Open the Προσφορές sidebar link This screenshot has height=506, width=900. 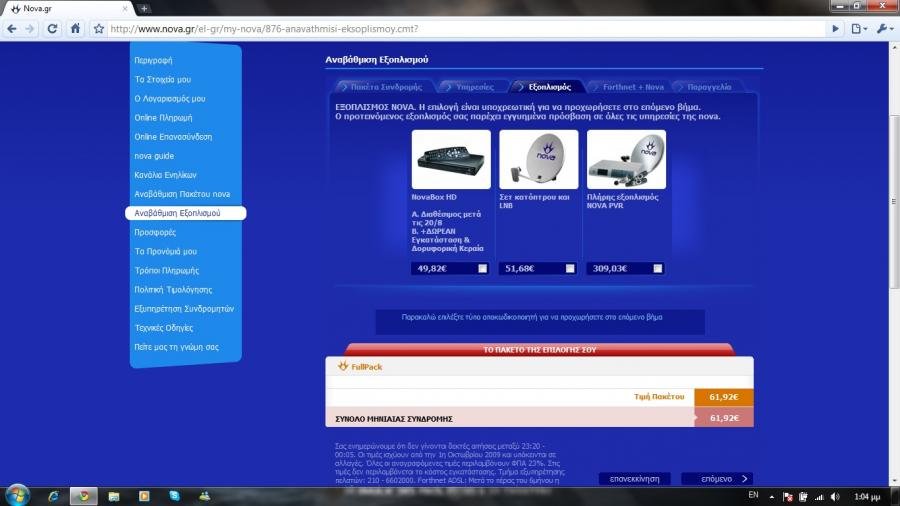[x=155, y=232]
